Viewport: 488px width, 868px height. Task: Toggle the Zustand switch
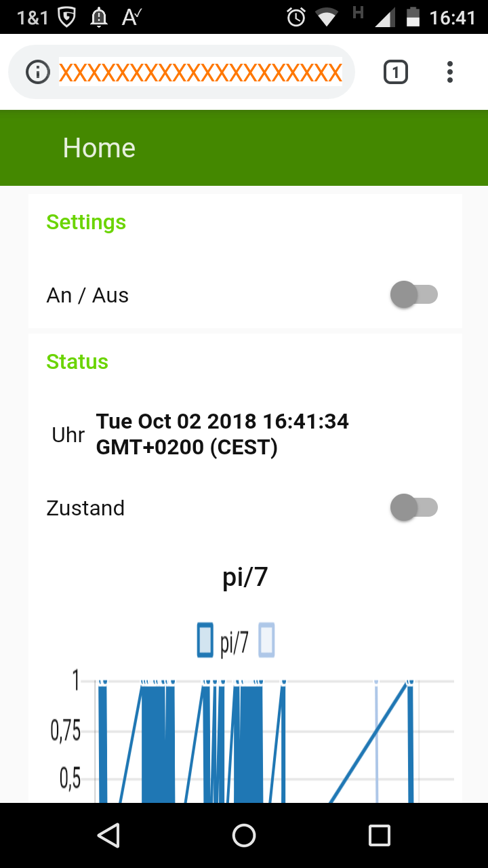414,508
